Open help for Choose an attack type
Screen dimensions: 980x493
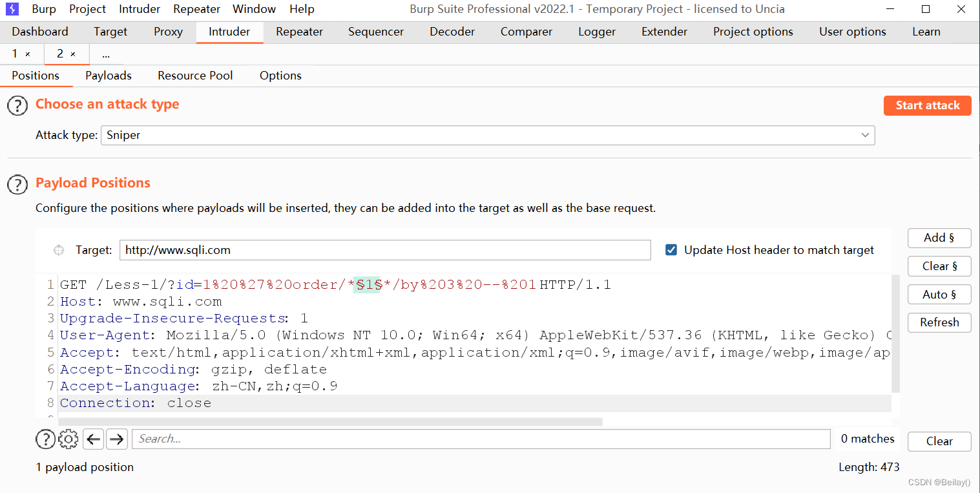(x=17, y=106)
